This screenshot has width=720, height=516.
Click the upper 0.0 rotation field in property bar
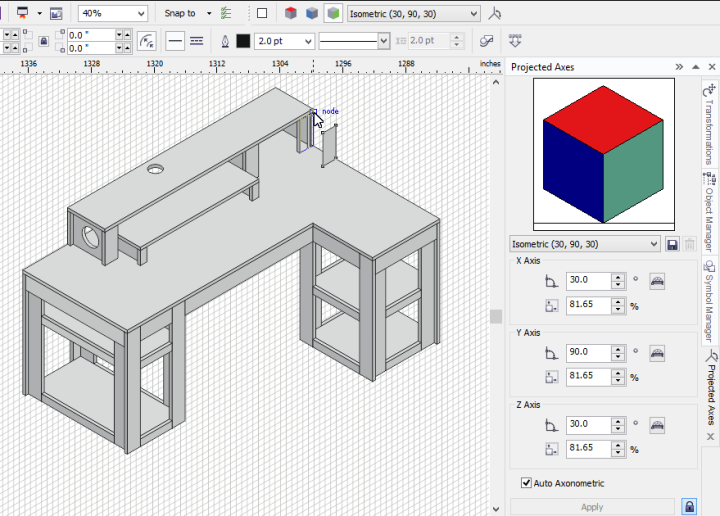(x=91, y=35)
